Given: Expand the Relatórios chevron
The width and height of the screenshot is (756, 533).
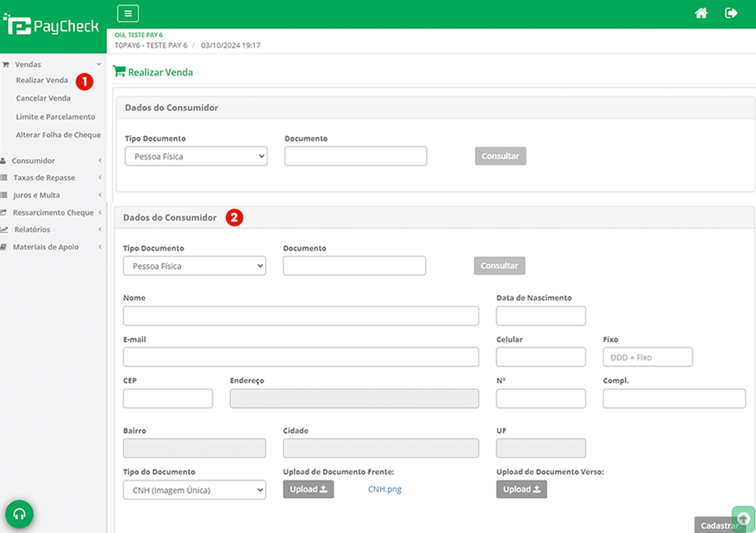Looking at the screenshot, I should (100, 229).
